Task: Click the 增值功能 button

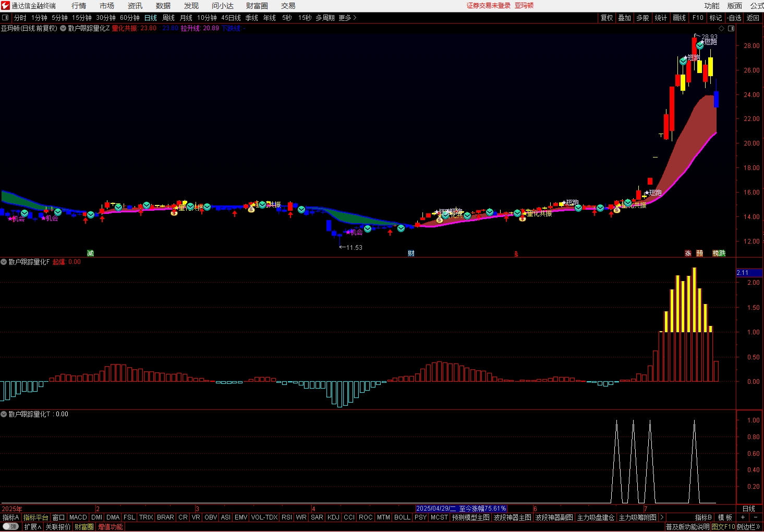Action: click(x=111, y=527)
